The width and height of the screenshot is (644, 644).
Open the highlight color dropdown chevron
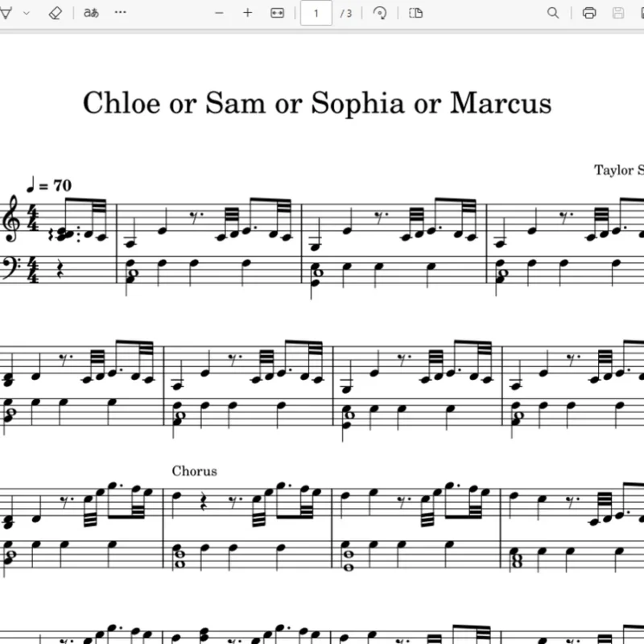27,13
